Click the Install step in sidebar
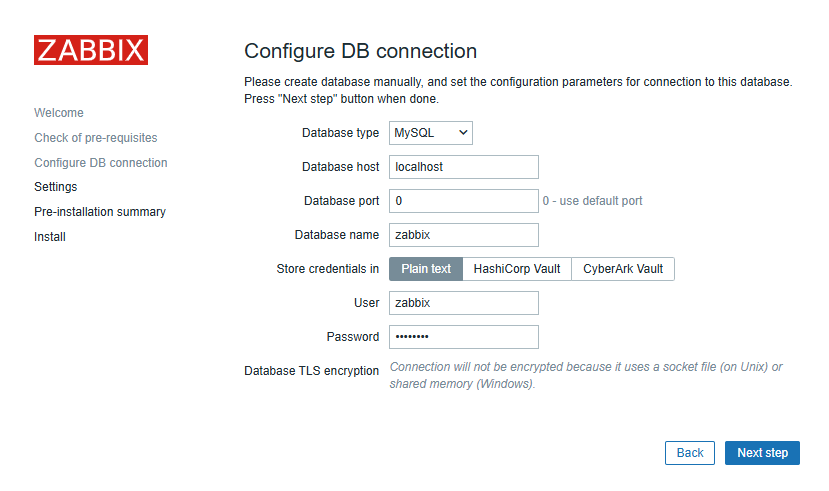Image resolution: width=829 pixels, height=491 pixels. click(50, 237)
